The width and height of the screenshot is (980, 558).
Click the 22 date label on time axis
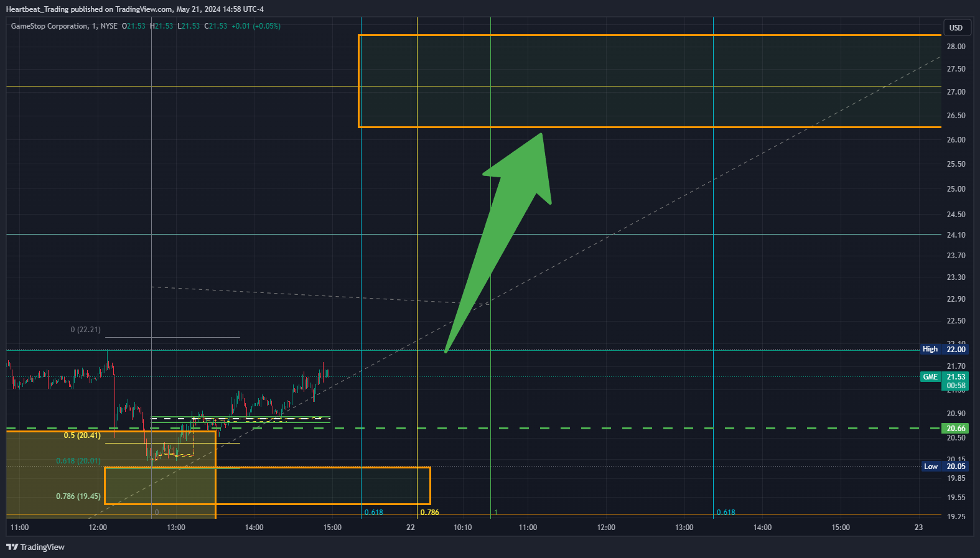click(411, 528)
